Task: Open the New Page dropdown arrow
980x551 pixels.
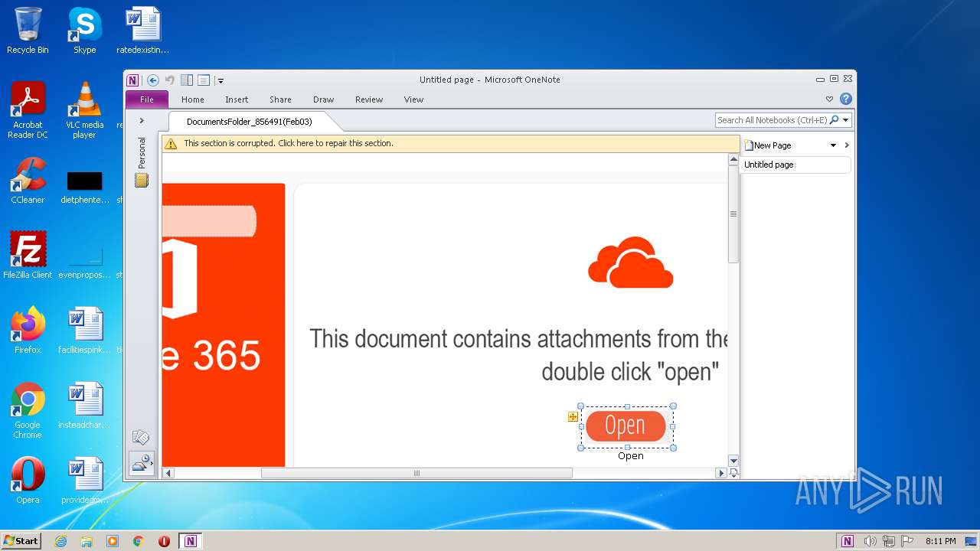Action: pyautogui.click(x=833, y=145)
